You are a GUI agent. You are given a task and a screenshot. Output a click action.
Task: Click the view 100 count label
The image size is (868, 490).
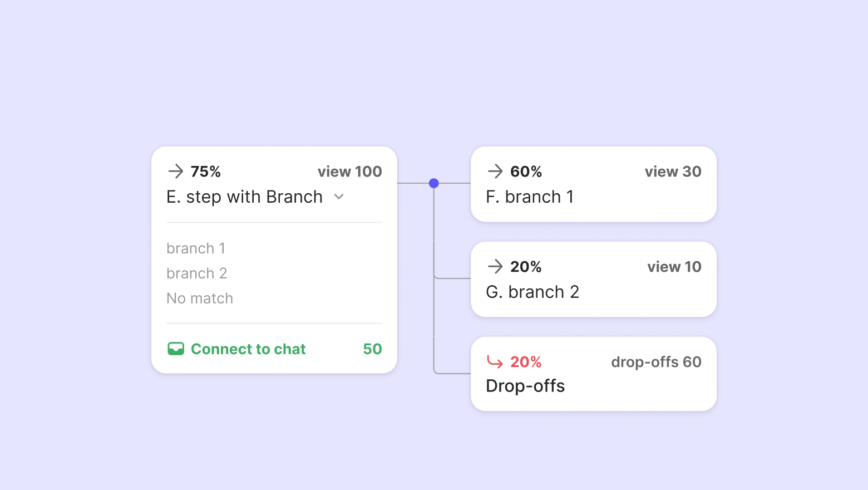[349, 171]
